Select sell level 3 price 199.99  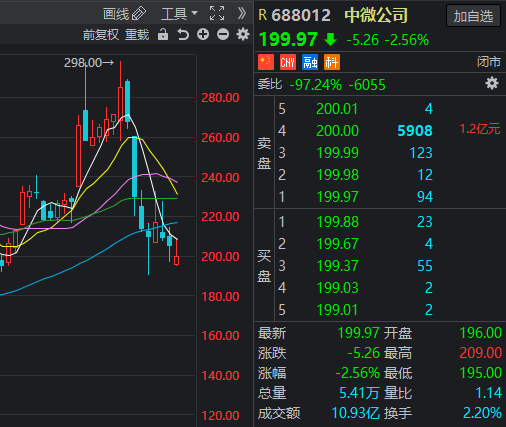point(337,153)
